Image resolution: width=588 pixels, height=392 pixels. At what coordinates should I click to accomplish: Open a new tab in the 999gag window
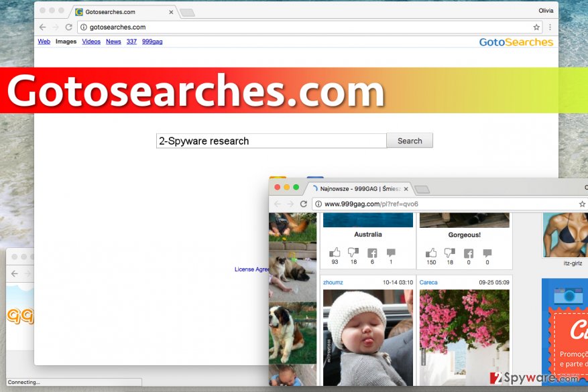pyautogui.click(x=422, y=189)
